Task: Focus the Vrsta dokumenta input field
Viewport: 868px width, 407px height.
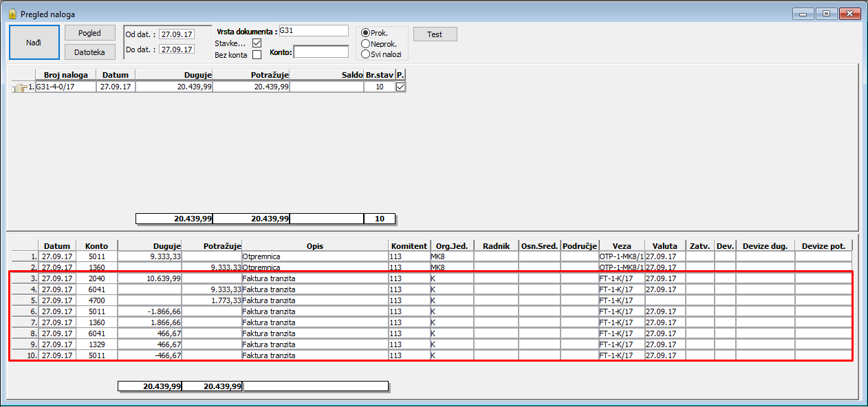Action: [314, 31]
